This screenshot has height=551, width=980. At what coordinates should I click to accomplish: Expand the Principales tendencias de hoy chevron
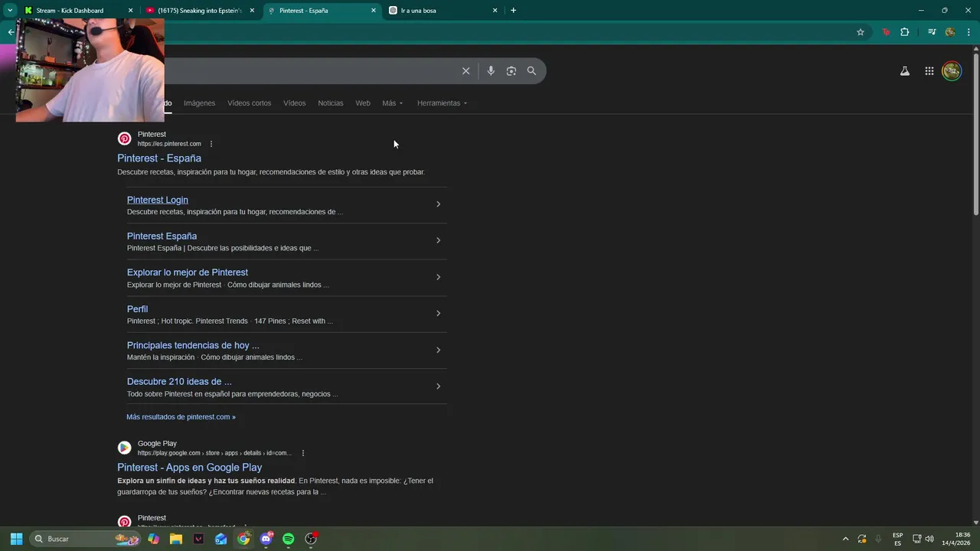438,350
